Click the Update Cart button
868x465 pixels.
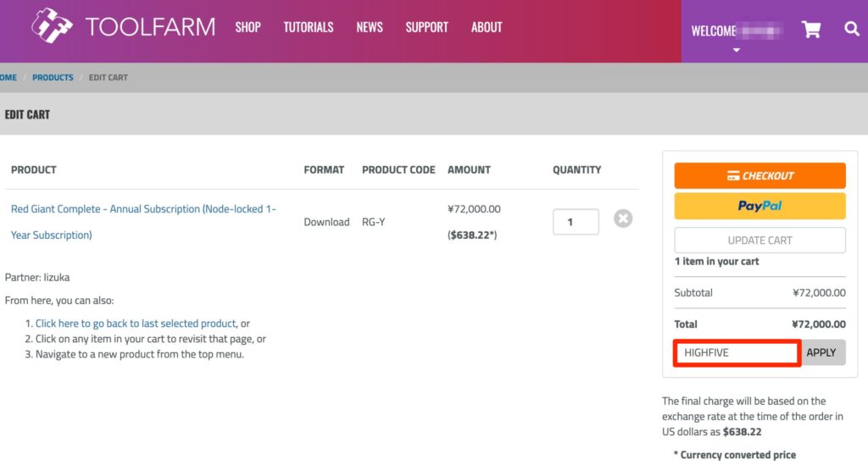coord(759,241)
